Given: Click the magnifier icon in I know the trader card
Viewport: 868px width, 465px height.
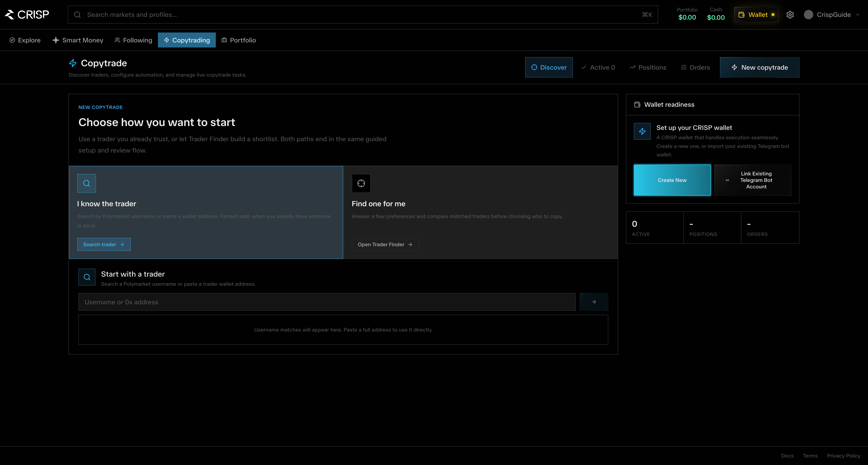Looking at the screenshot, I should [87, 183].
